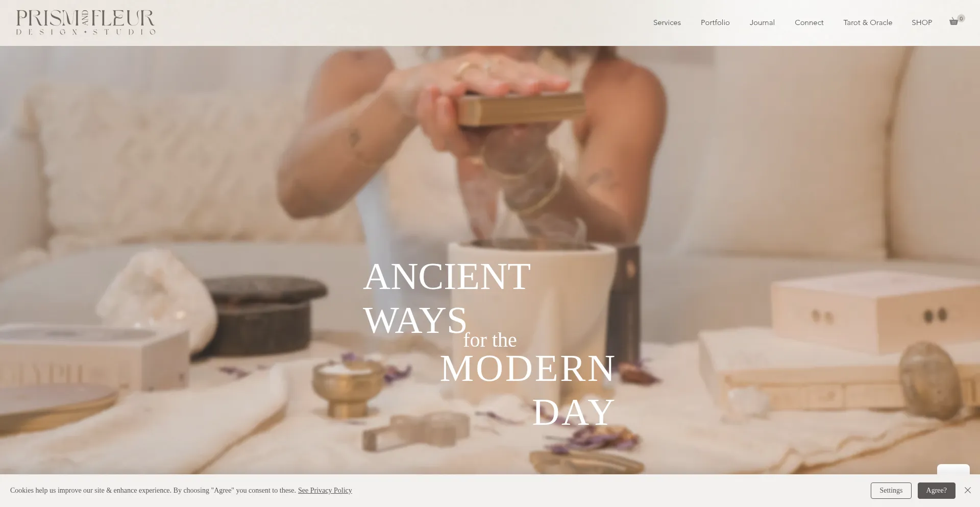Open cookie Settings

[891, 491]
